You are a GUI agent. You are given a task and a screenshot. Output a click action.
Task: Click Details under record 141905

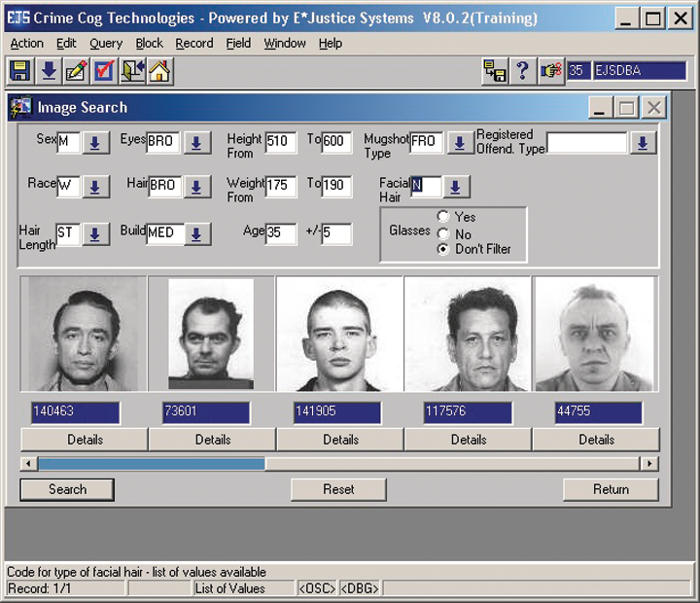coord(340,440)
